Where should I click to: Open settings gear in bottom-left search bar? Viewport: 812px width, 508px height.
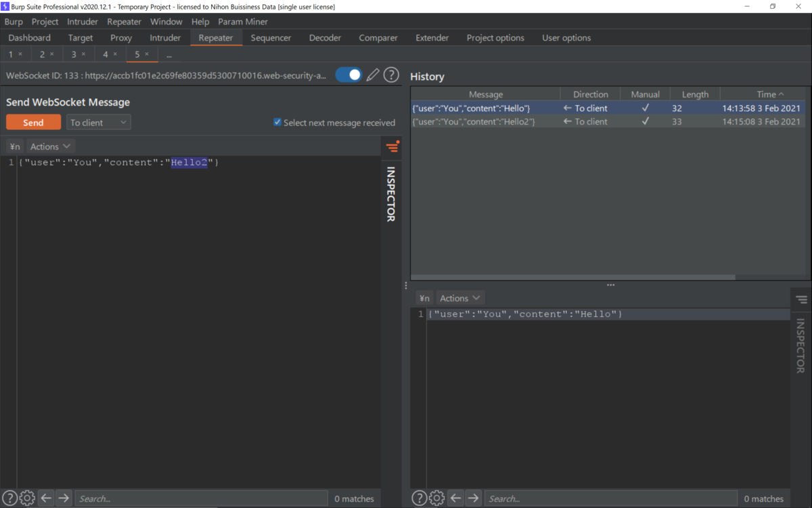pyautogui.click(x=27, y=499)
